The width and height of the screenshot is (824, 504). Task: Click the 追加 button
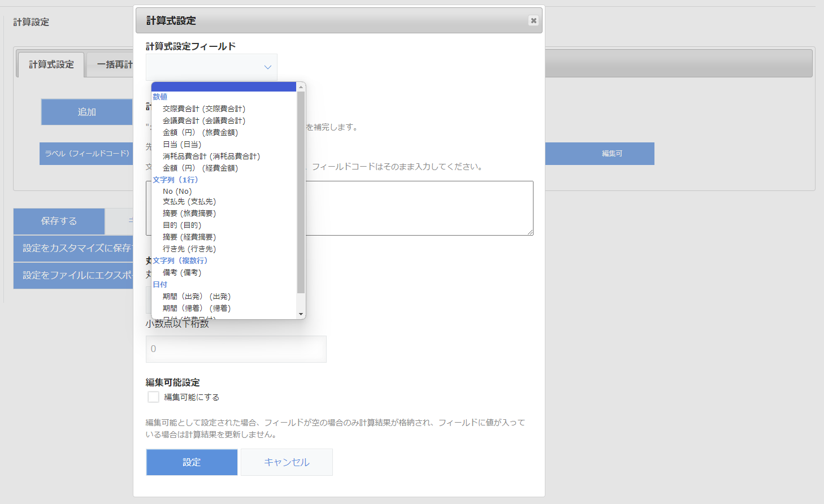pyautogui.click(x=86, y=112)
